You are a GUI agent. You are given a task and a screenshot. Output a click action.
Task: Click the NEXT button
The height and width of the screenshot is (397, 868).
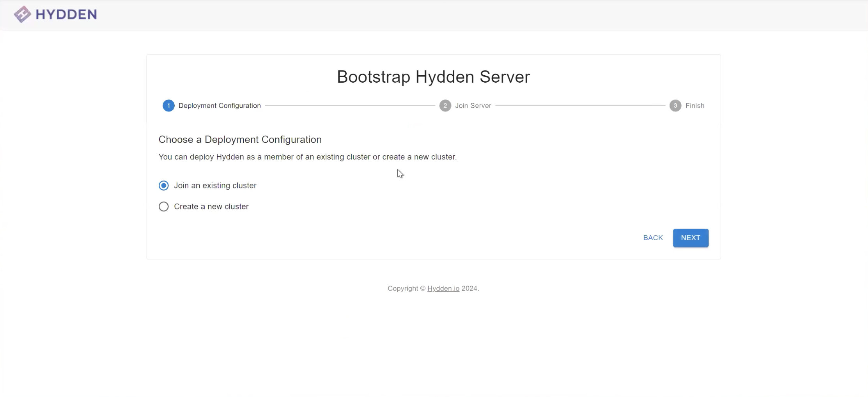tap(690, 237)
